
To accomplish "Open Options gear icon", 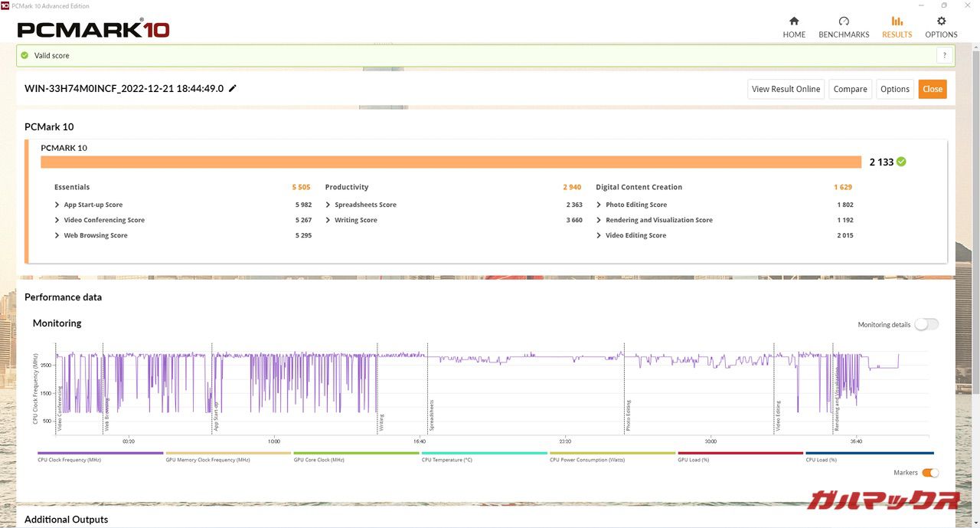I will click(941, 21).
